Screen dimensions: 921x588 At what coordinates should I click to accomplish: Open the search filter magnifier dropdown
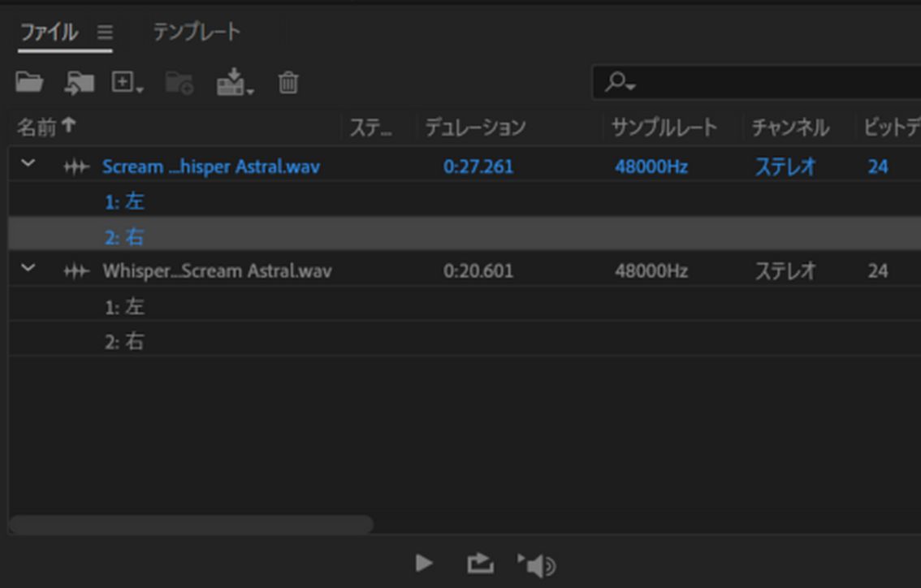620,82
